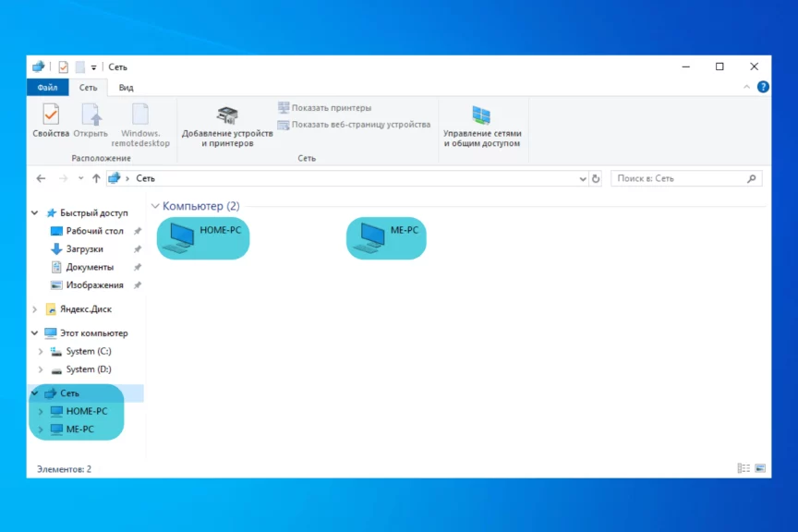
Task: Expand the Яндекс.Диск tree node
Action: (x=35, y=309)
